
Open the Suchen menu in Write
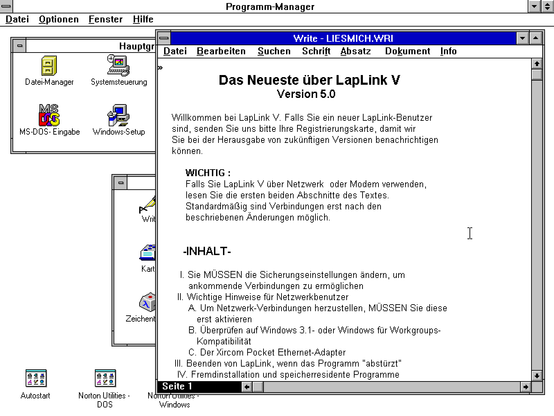(x=274, y=51)
